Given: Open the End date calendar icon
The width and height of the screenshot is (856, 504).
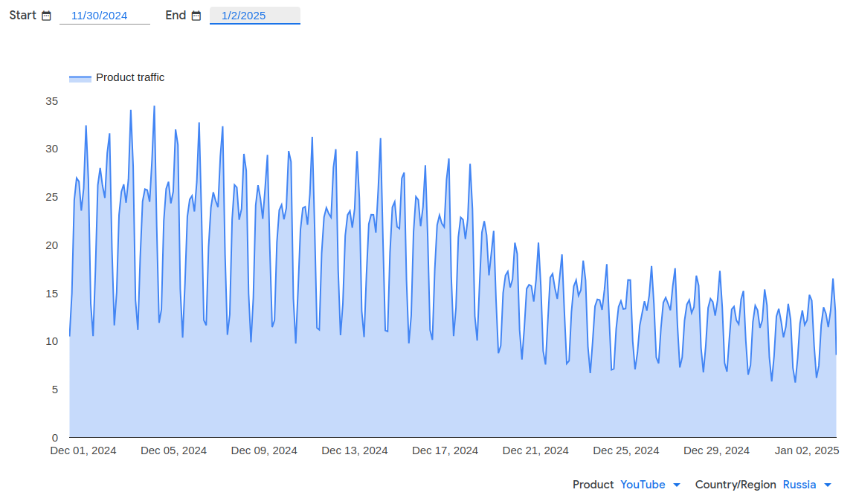Looking at the screenshot, I should point(196,16).
